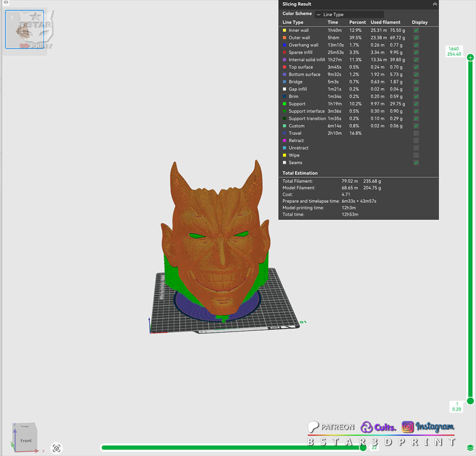Click the Line Type column header
The image size is (476, 456).
click(x=293, y=22)
